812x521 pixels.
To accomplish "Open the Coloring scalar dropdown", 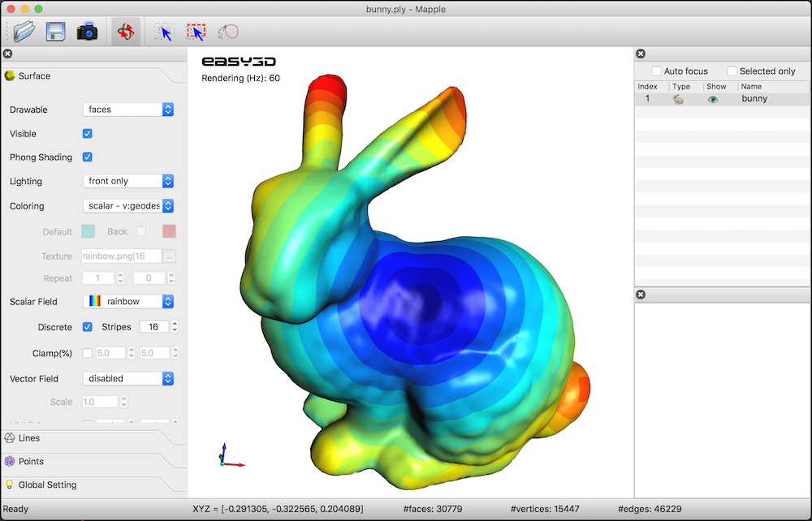I will 128,206.
